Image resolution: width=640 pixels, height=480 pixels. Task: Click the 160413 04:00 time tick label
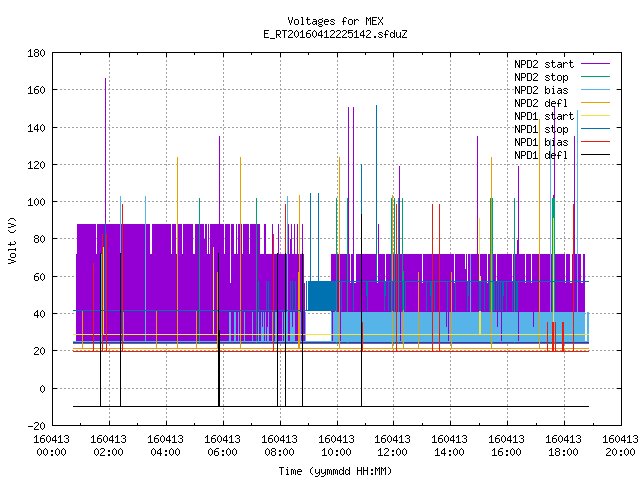pyautogui.click(x=165, y=446)
